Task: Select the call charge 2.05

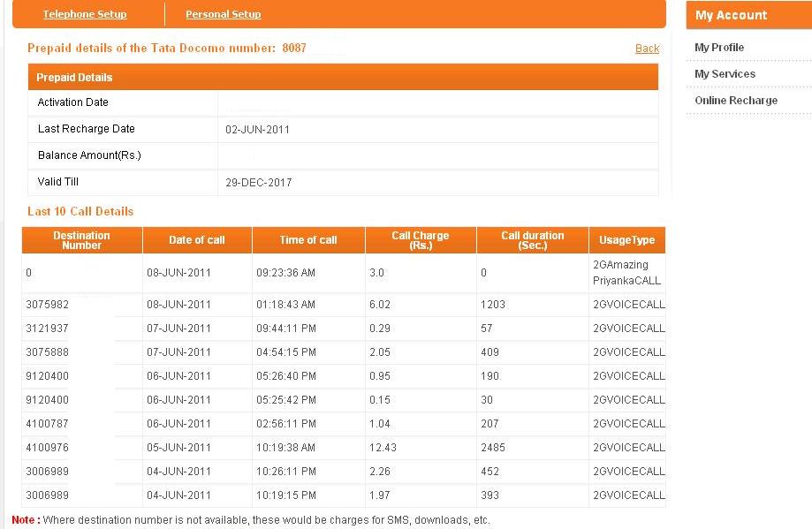Action: click(x=380, y=352)
